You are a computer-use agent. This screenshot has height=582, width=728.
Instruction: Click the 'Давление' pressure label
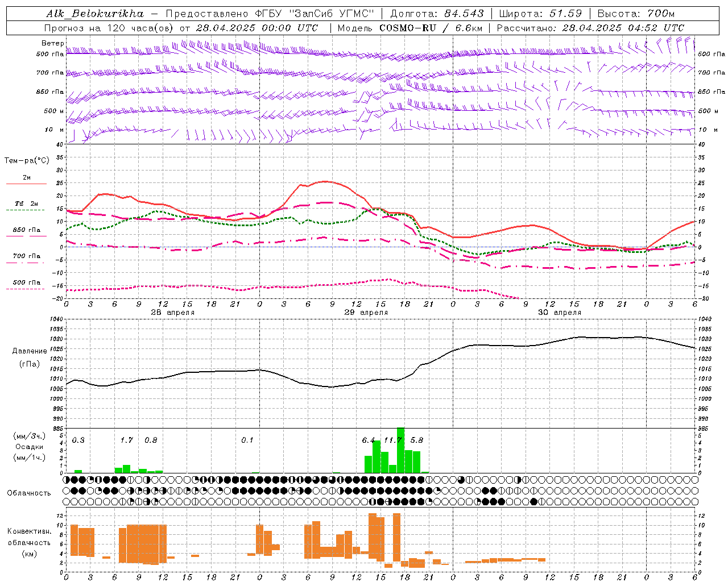tap(30, 351)
